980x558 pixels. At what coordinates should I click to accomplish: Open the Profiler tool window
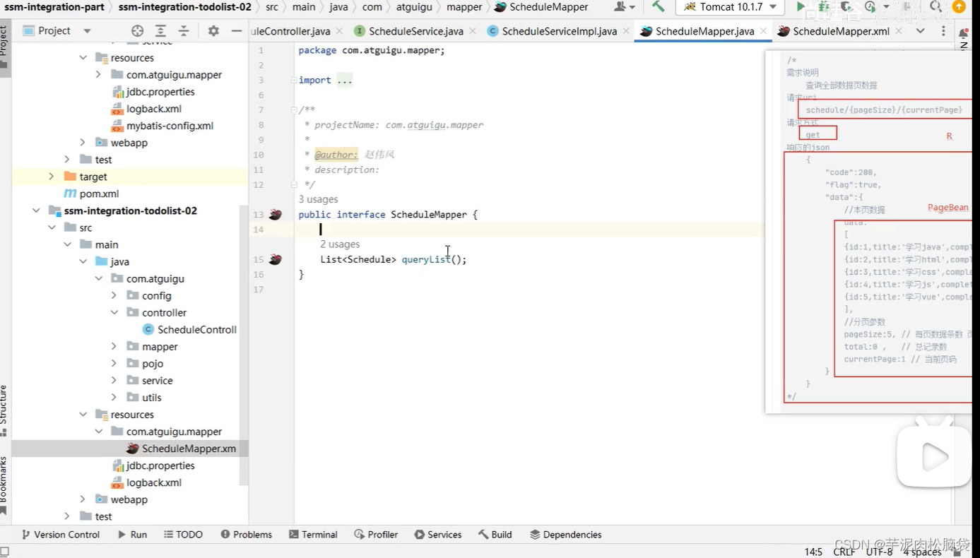tap(376, 535)
